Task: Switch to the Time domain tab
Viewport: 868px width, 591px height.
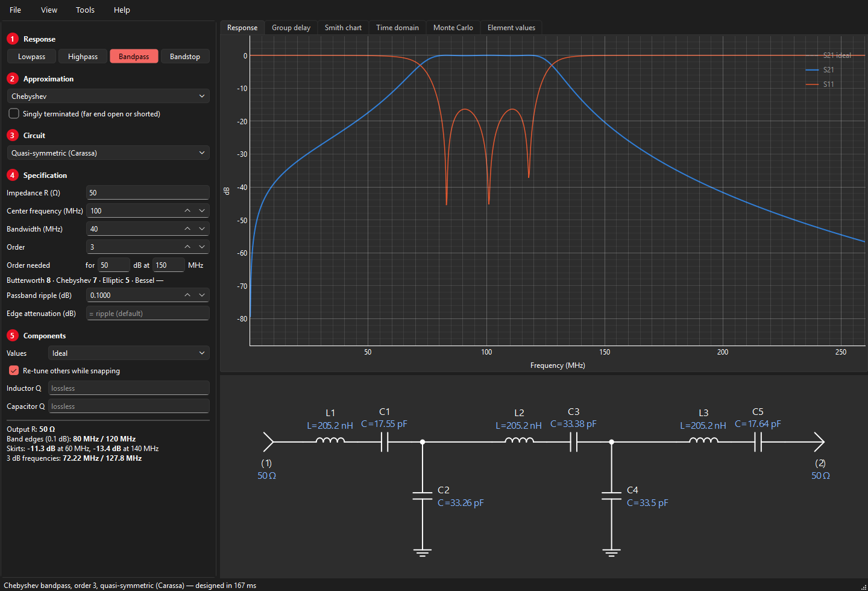Action: coord(397,28)
